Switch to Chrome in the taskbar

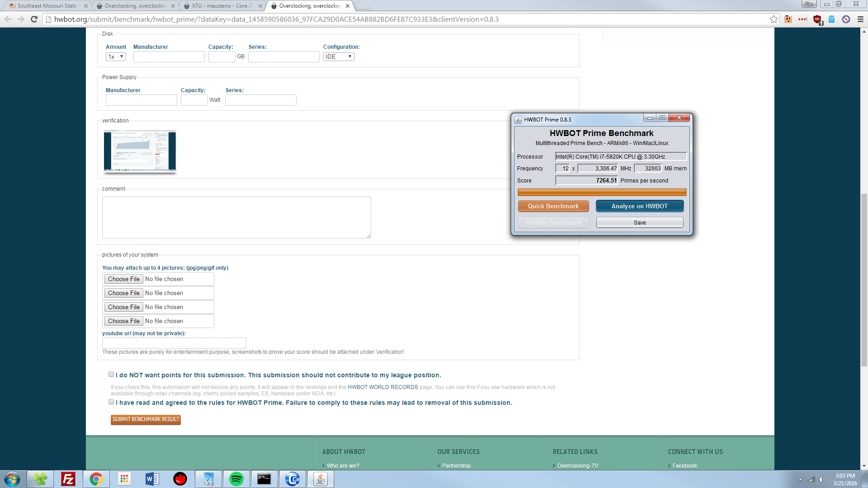(x=96, y=479)
